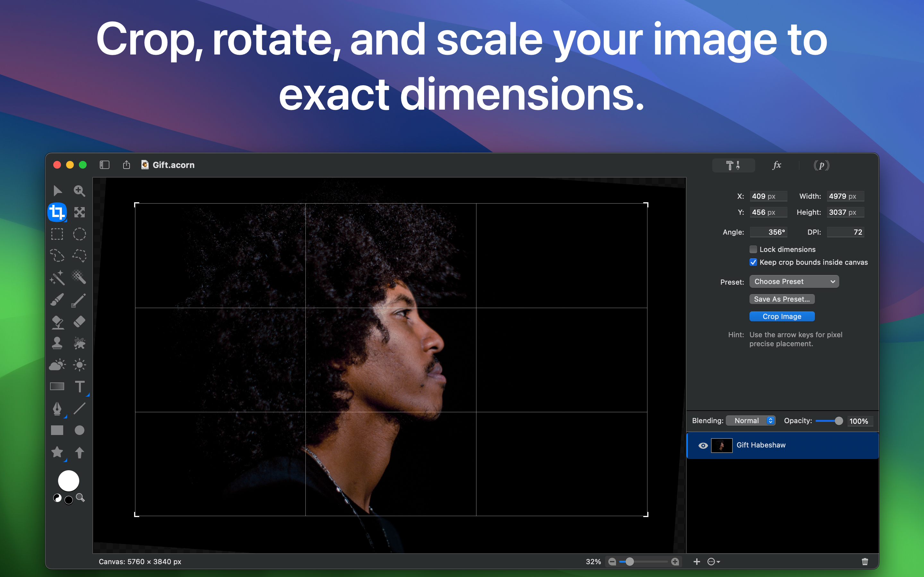The image size is (924, 577).
Task: Choose the Elliptical selection tool
Action: (80, 234)
